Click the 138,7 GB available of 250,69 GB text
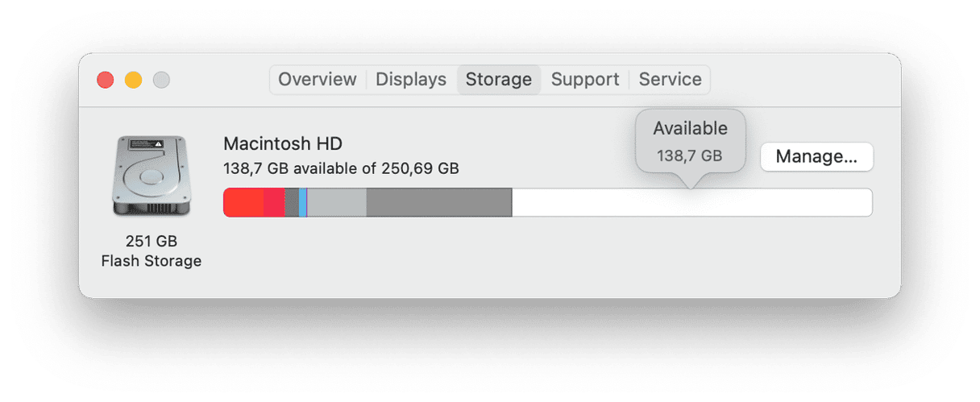Image resolution: width=980 pixels, height=402 pixels. click(x=341, y=169)
